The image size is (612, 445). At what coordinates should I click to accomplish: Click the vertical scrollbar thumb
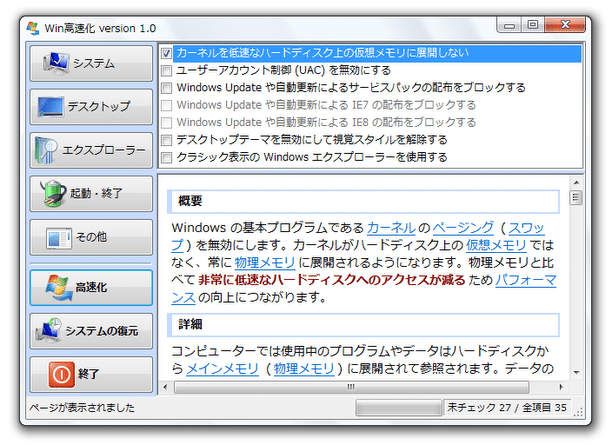tap(576, 198)
